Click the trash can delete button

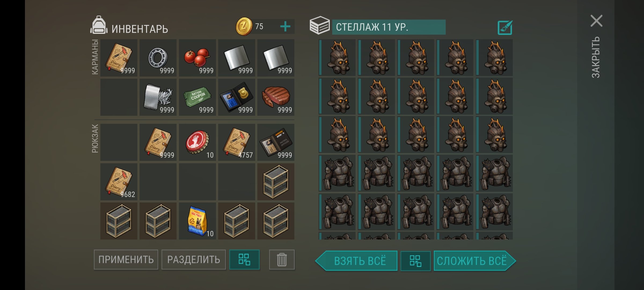[x=282, y=260]
